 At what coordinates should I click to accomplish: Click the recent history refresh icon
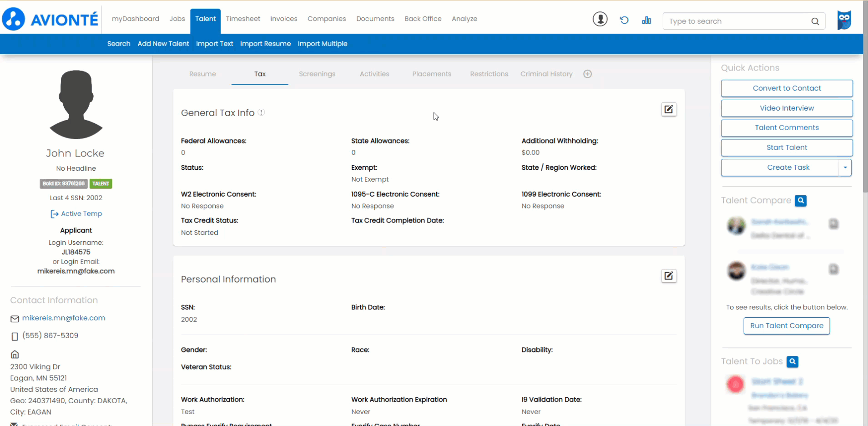[x=624, y=20]
